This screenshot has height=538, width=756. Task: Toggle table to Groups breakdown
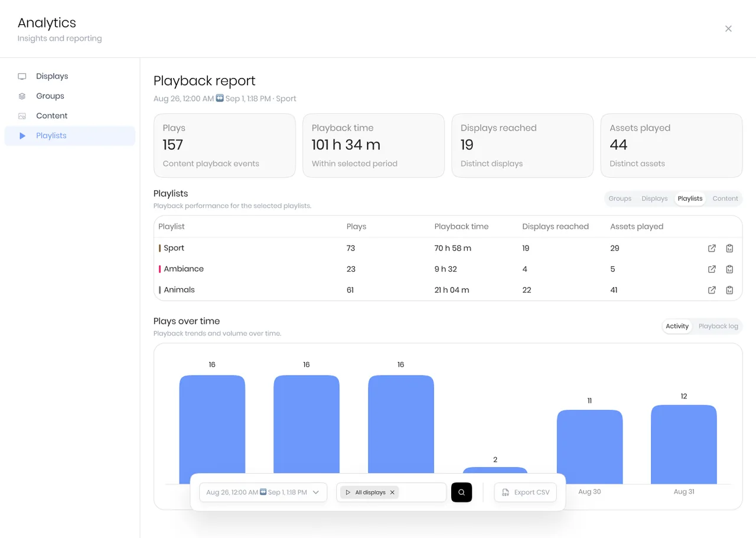point(620,198)
